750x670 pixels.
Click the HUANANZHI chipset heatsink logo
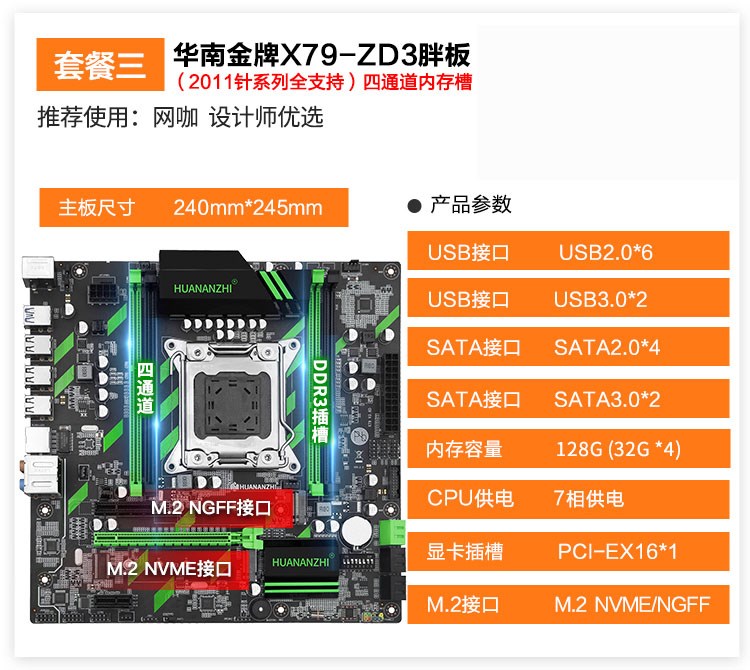300,562
